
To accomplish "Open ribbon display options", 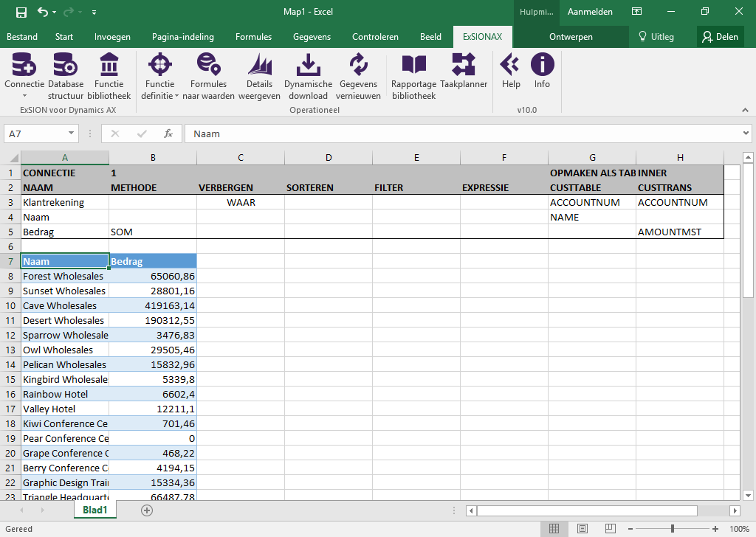I will 637,12.
